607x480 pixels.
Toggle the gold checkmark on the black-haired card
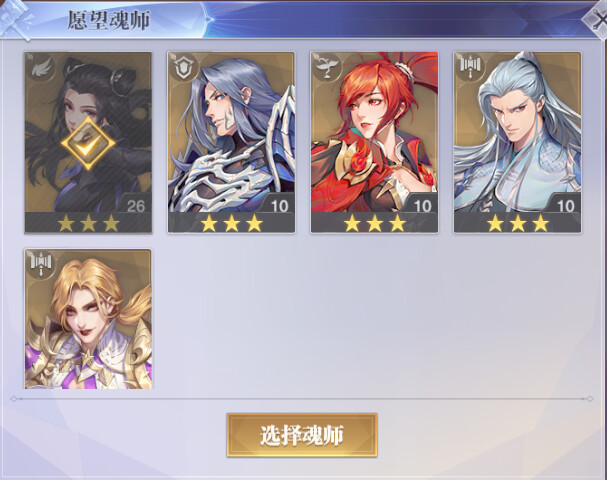[88, 144]
